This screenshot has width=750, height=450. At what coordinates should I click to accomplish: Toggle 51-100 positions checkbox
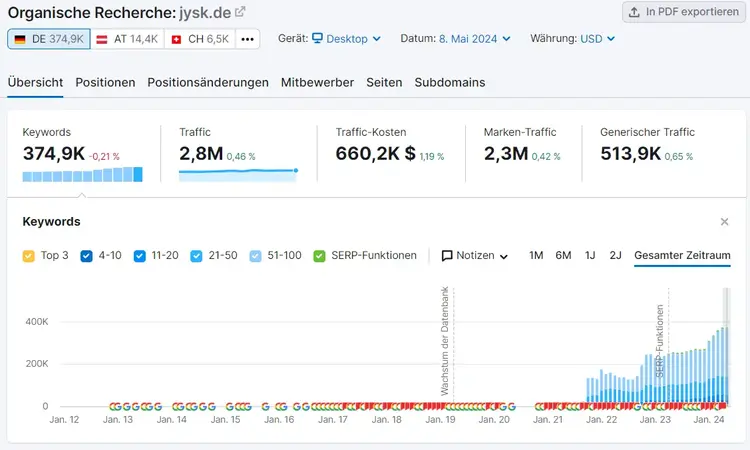[x=255, y=256]
